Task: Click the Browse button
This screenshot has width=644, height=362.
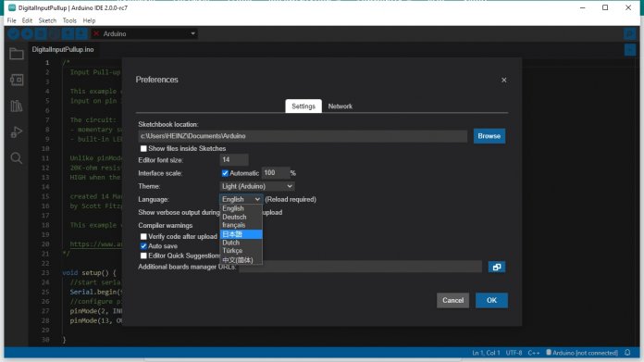Action: click(x=489, y=136)
